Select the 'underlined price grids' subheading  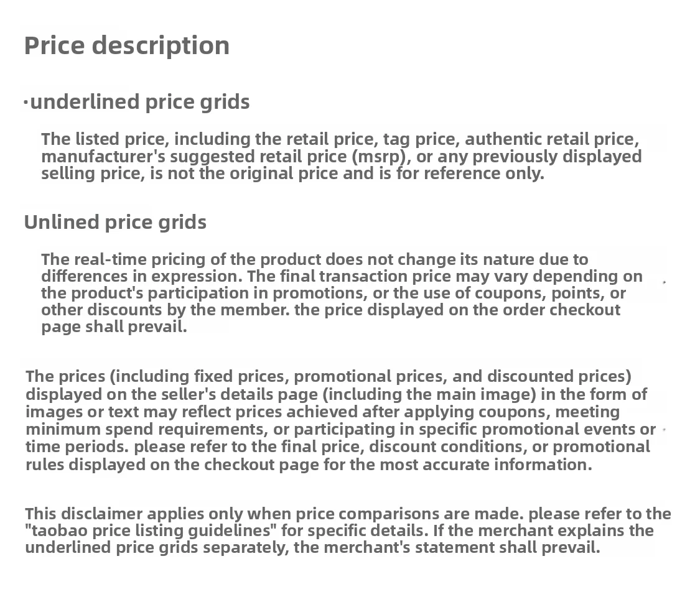pyautogui.click(x=140, y=102)
